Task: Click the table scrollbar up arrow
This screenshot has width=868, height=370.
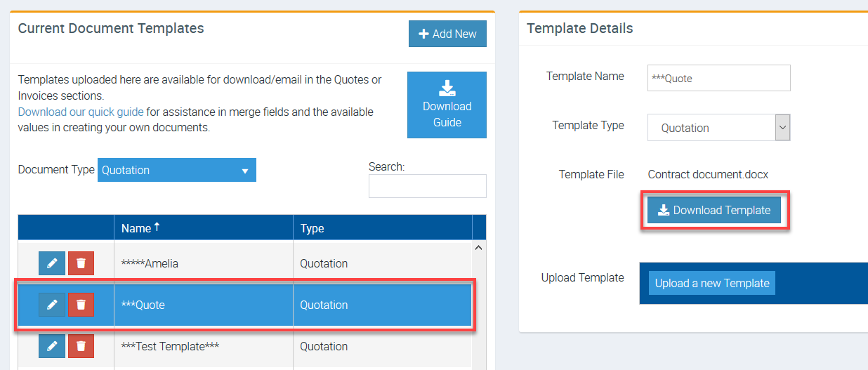Action: (479, 248)
